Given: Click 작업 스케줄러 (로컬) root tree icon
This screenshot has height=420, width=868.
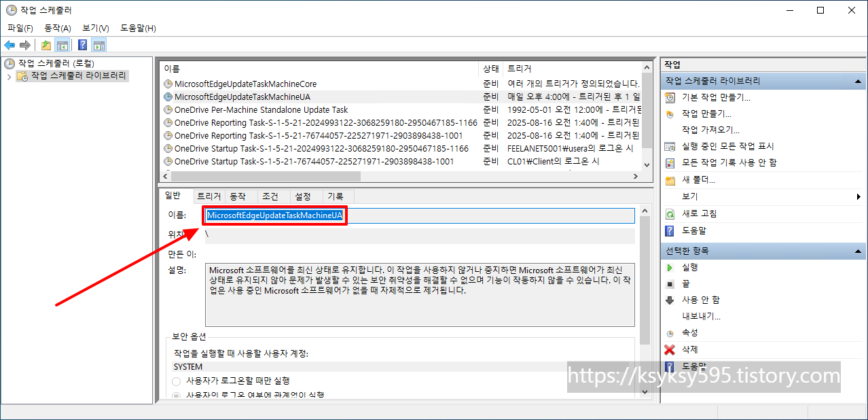Looking at the screenshot, I should pos(10,63).
